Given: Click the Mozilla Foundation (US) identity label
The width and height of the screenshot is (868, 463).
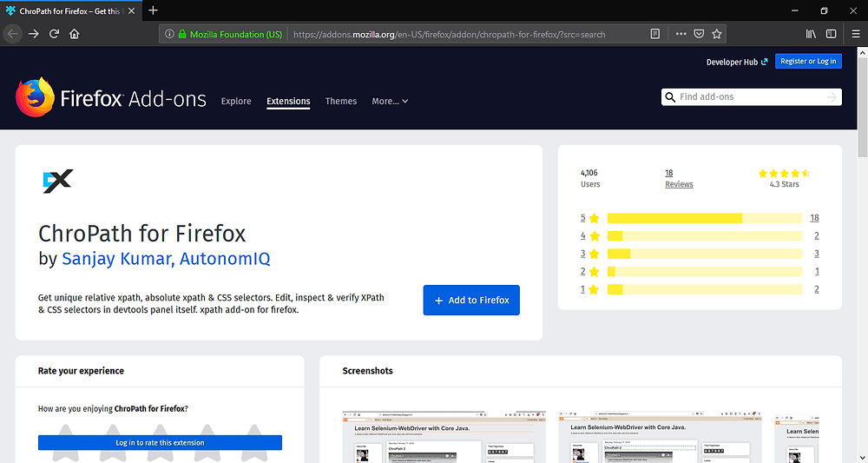Looking at the screenshot, I should click(x=236, y=35).
